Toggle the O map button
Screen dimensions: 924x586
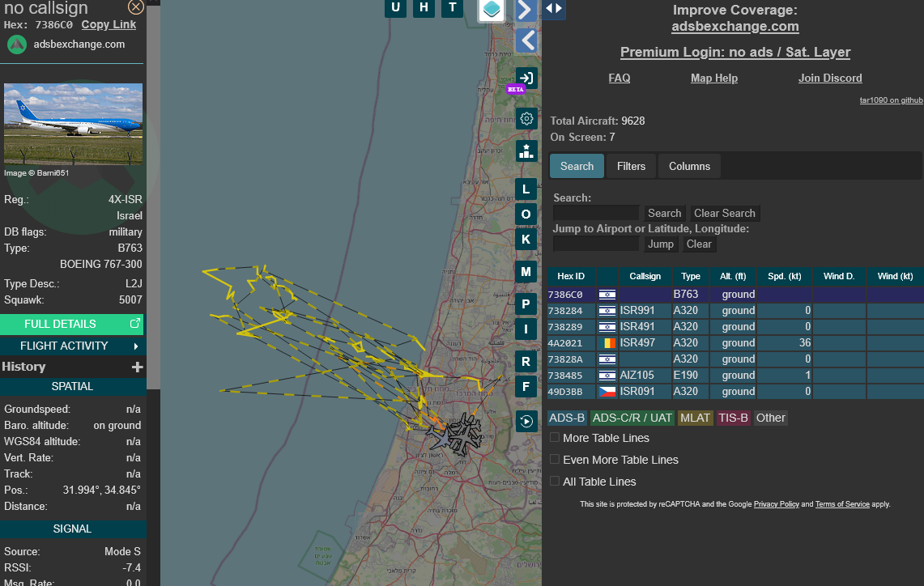(526, 214)
